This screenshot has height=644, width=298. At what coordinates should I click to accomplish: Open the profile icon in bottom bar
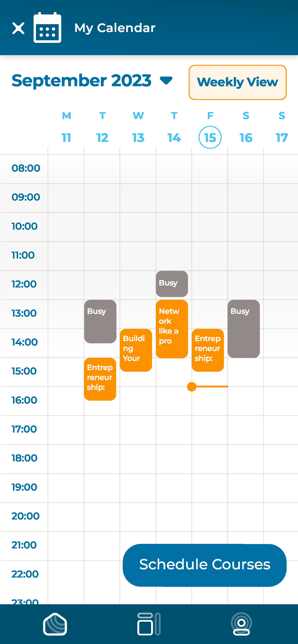(x=241, y=624)
